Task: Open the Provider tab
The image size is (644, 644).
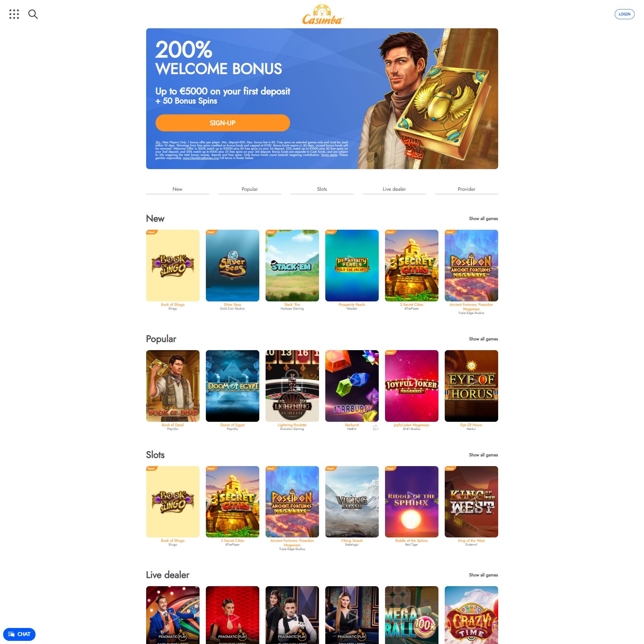Action: (466, 189)
